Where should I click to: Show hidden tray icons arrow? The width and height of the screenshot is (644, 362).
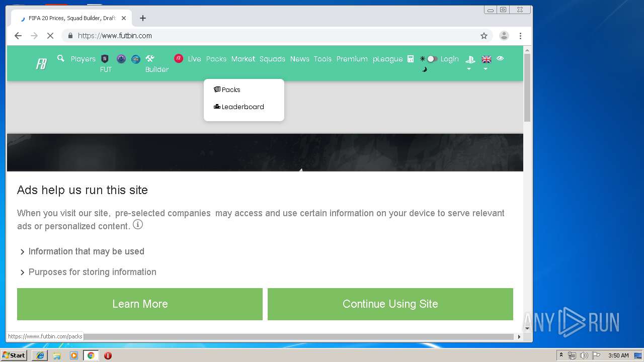[561, 355]
